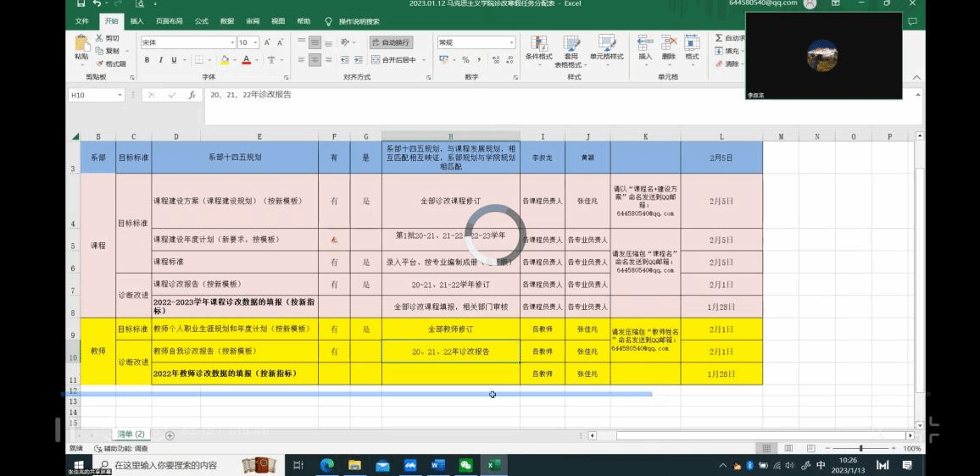Apply the fill color bucket icon
Viewport: 980px width, 476px height.
point(225,60)
